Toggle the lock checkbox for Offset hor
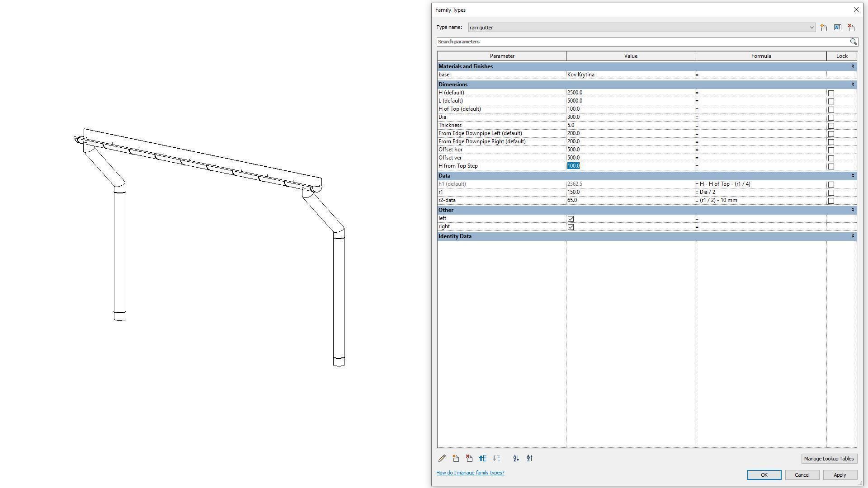 (x=831, y=150)
